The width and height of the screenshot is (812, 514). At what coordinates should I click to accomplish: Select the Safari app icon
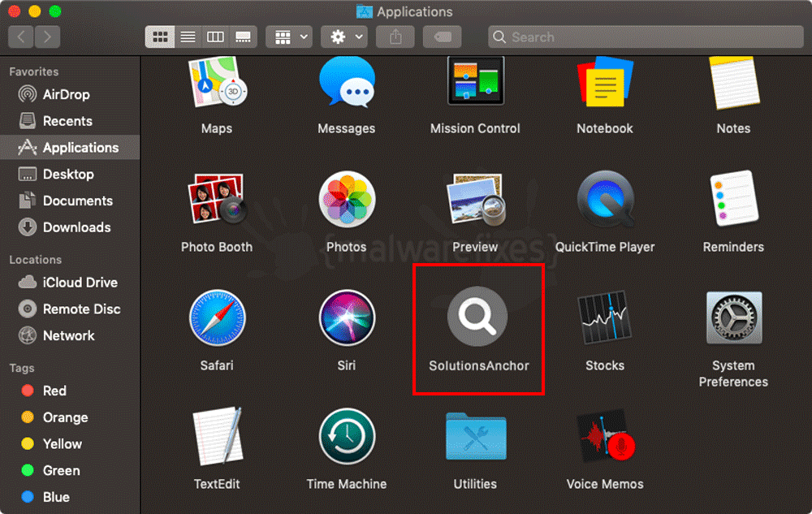coord(217,317)
